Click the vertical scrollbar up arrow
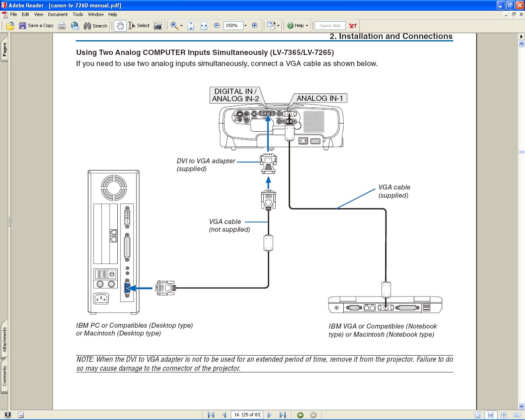 point(521,43)
